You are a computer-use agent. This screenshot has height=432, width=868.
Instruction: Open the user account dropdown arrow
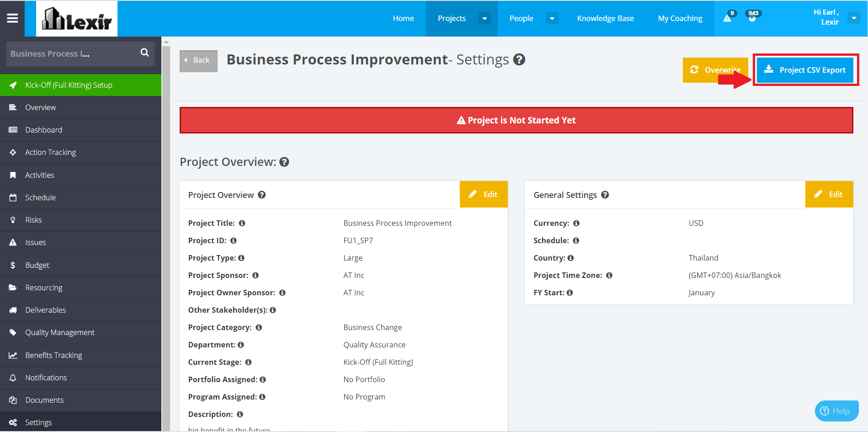click(x=854, y=18)
